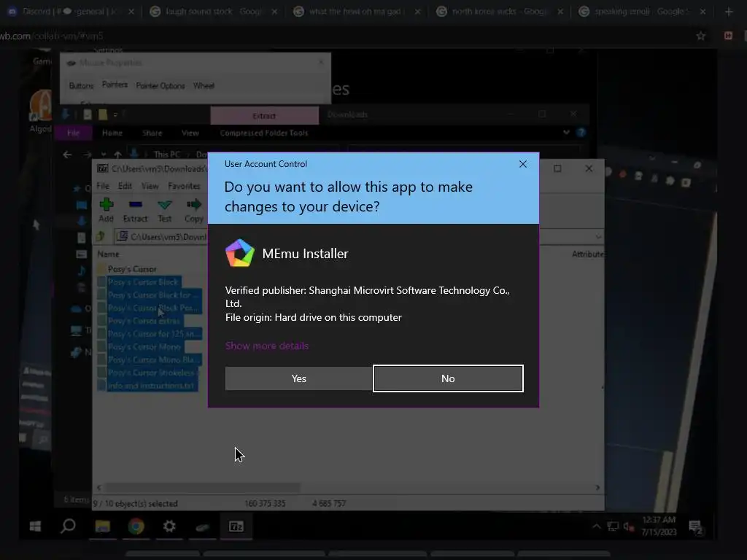Switch to the View tab in File Explorer
Screen dimensions: 747x560
[x=190, y=133]
